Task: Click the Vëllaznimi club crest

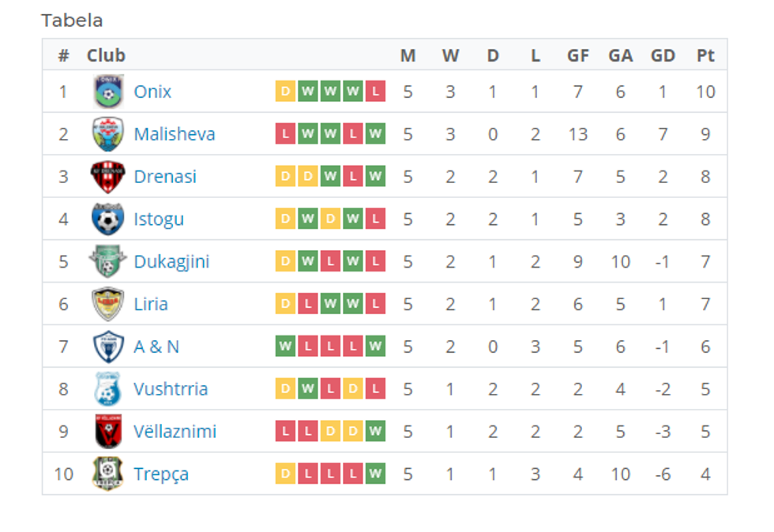Action: point(107,432)
